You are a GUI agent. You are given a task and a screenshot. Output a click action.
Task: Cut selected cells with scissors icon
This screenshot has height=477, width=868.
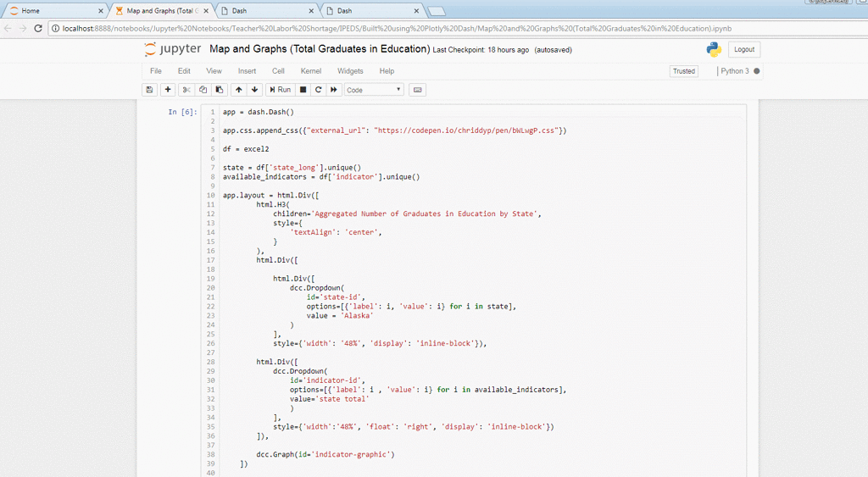[186, 90]
